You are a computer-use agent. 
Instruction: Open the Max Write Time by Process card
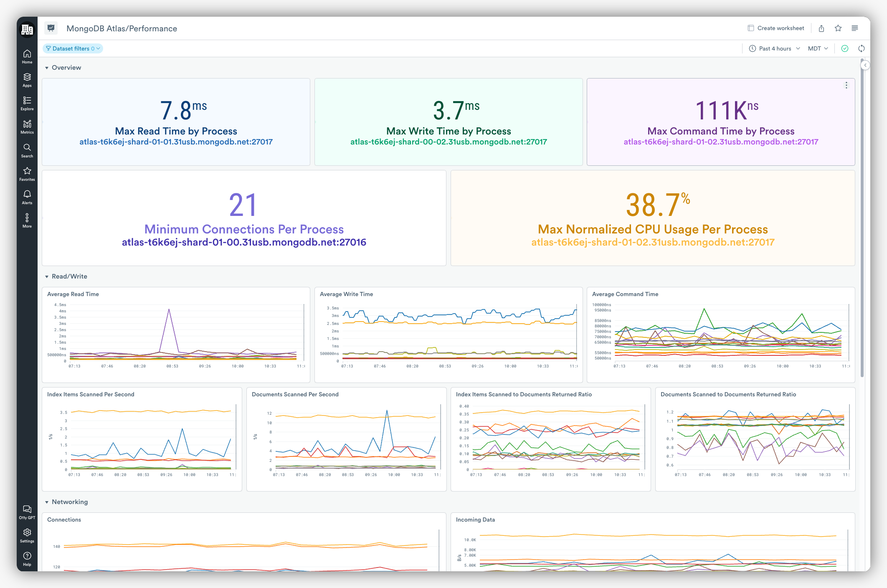[x=449, y=122]
